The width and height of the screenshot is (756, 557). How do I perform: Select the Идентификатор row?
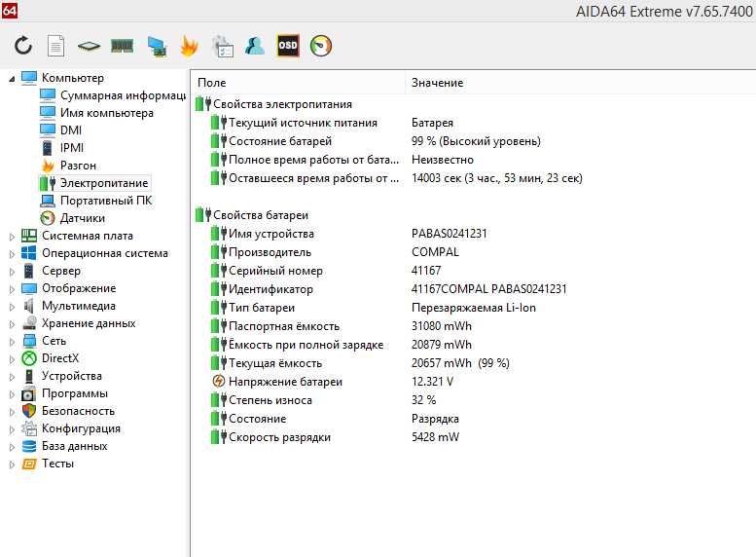pos(474,289)
